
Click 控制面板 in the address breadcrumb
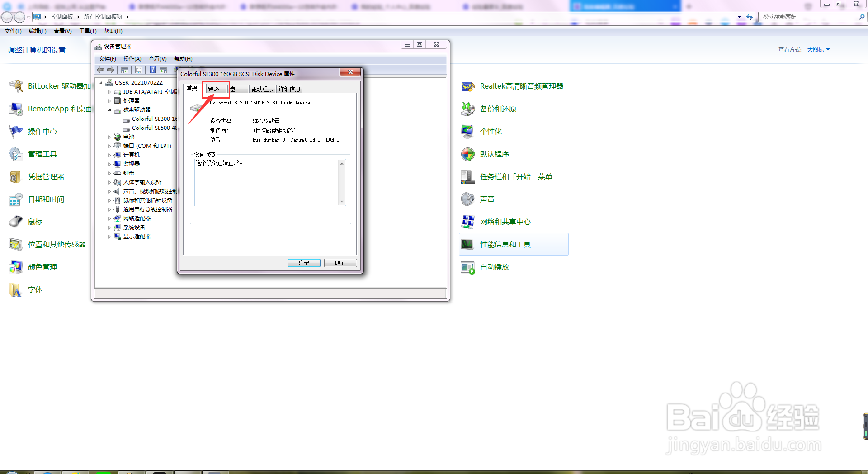pos(62,17)
